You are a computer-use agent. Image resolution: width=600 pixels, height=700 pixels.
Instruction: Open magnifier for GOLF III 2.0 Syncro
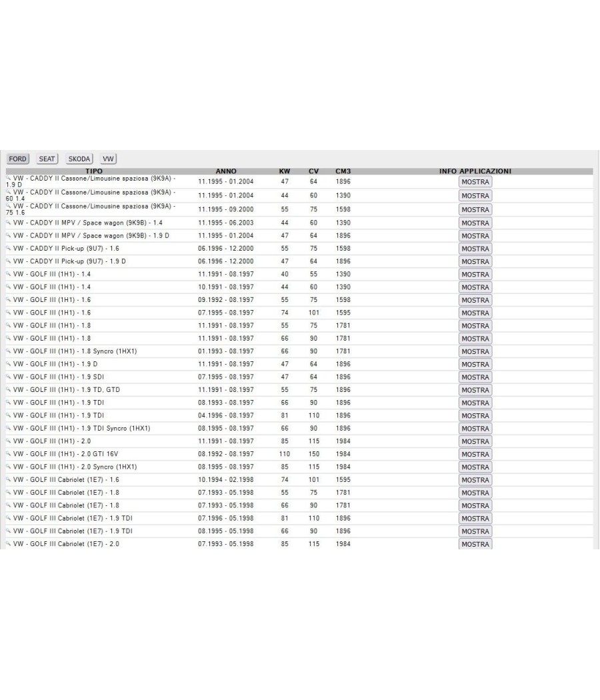coord(9,467)
